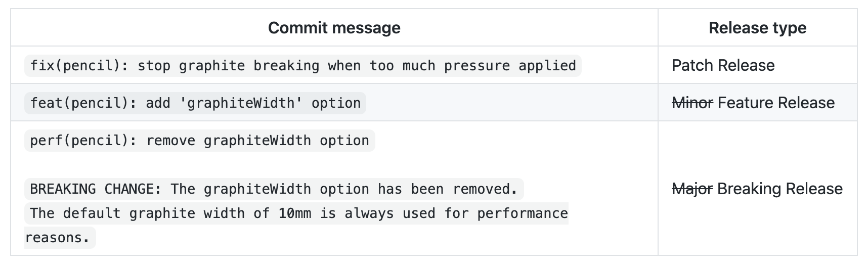Click the fix(pencil): prefix in first row
868x264 pixels.
tap(79, 66)
